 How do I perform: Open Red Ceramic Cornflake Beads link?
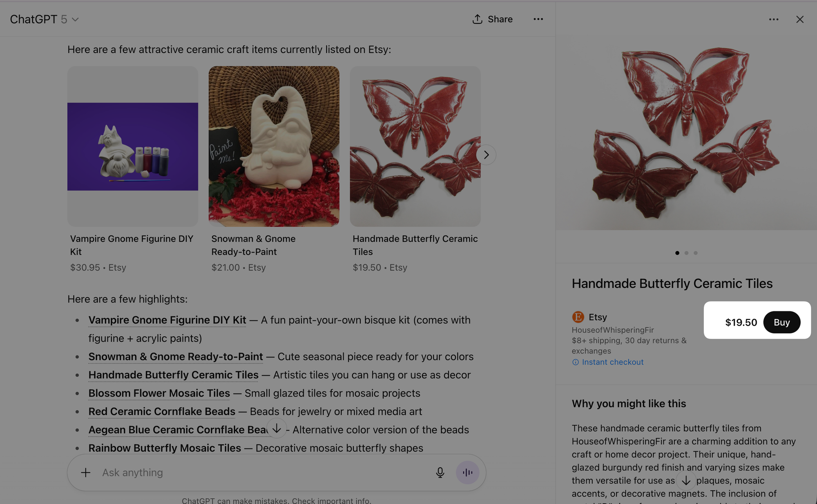point(162,411)
